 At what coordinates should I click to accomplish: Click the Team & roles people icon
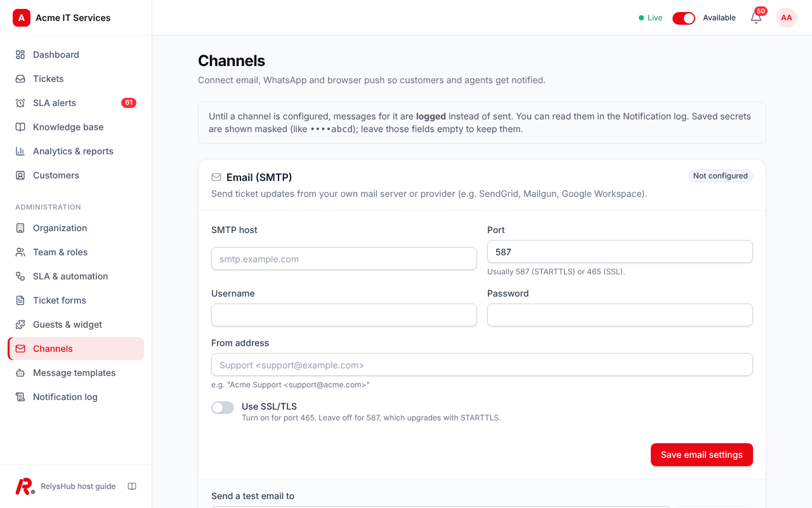click(x=20, y=252)
